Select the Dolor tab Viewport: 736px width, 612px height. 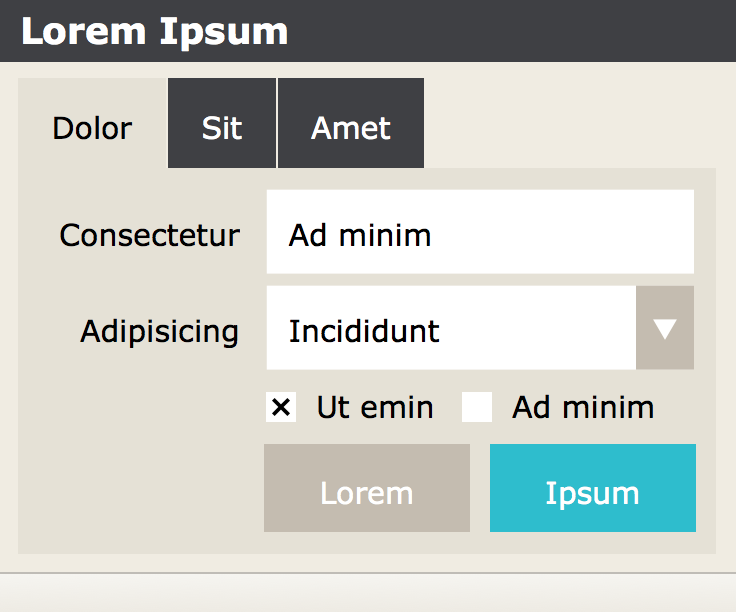(x=92, y=127)
